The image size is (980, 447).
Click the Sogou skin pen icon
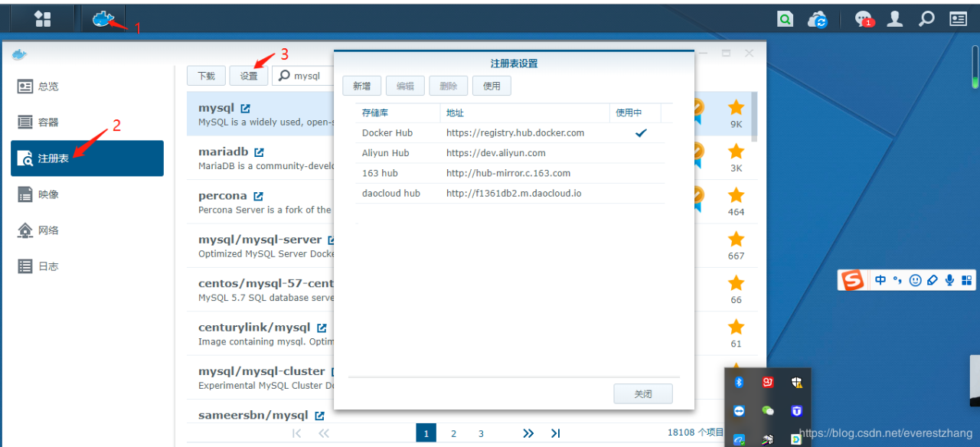click(x=933, y=280)
